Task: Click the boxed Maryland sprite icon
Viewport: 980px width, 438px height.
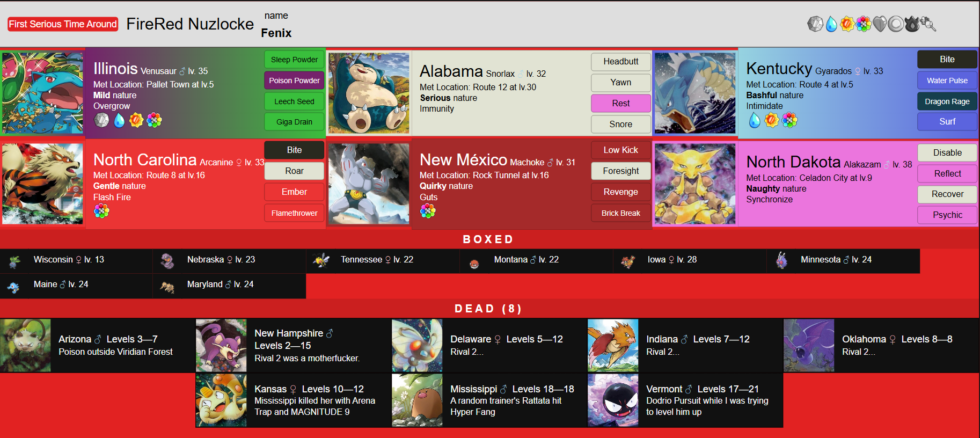Action: click(x=167, y=287)
